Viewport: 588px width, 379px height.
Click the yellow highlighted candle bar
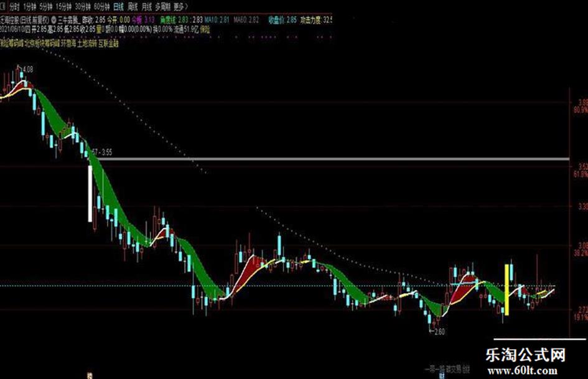507,289
